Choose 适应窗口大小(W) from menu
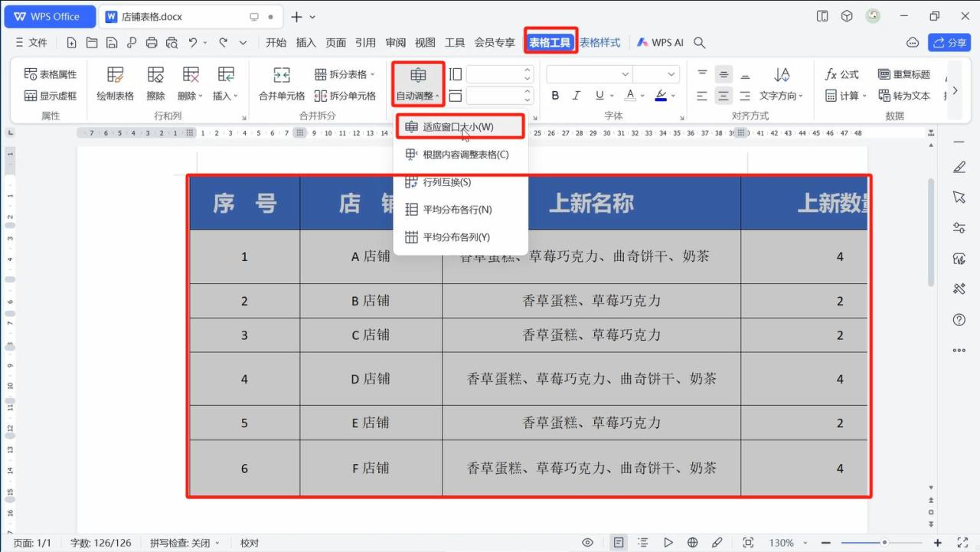 [459, 126]
